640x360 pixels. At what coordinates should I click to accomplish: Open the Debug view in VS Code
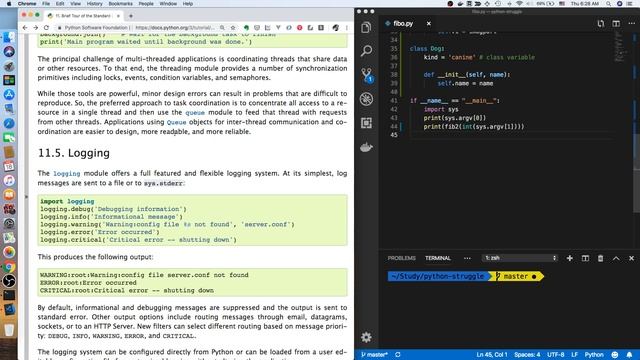coord(366,99)
